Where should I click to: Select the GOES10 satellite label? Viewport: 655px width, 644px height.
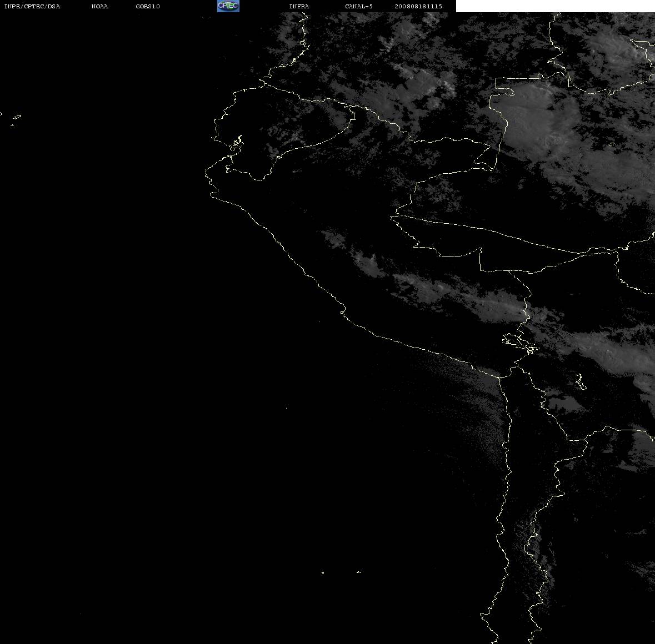[147, 6]
